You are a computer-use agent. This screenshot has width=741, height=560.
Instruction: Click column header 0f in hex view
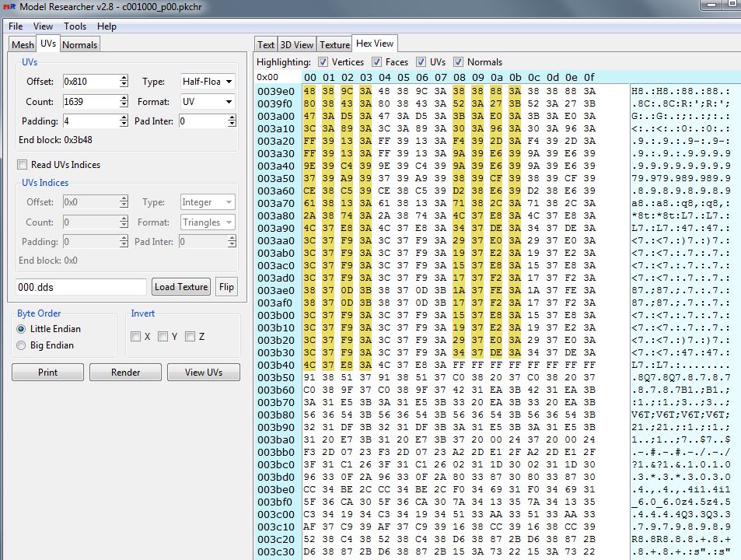tap(589, 77)
